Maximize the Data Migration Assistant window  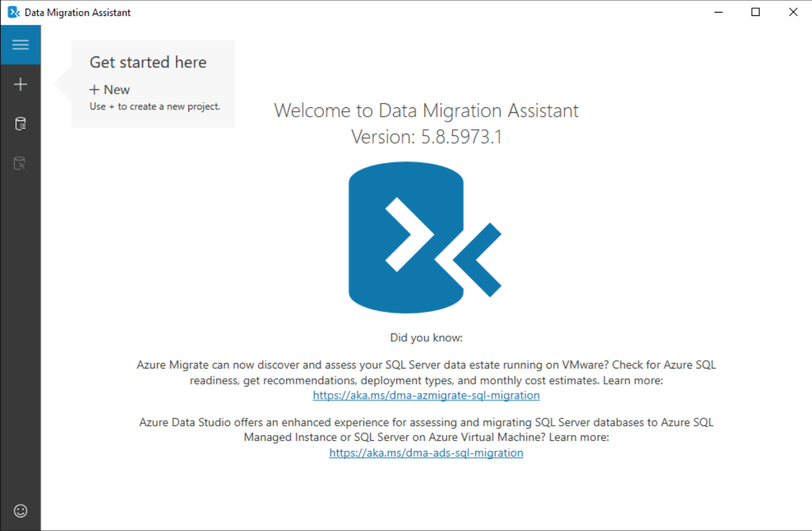756,12
